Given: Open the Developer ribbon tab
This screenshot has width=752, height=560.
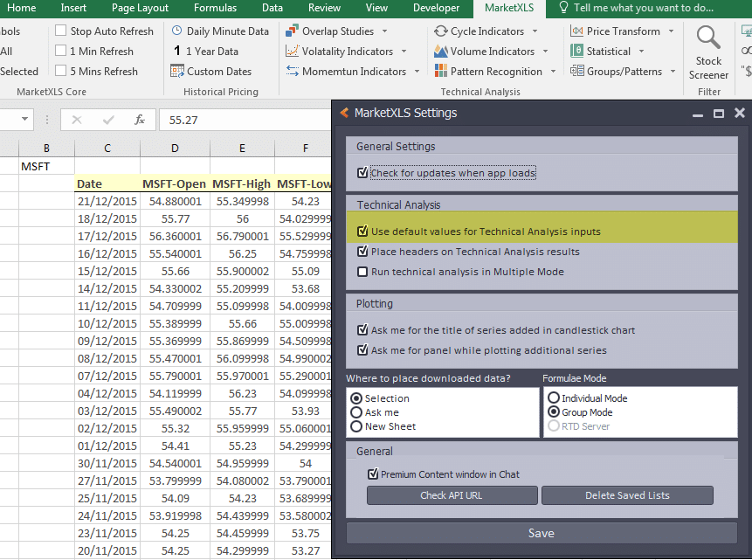Looking at the screenshot, I should [437, 8].
